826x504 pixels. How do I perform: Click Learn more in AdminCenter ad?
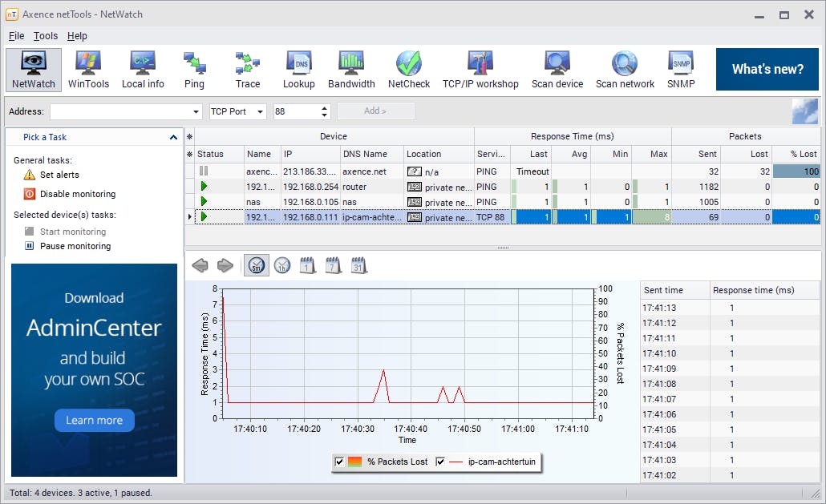click(x=94, y=420)
